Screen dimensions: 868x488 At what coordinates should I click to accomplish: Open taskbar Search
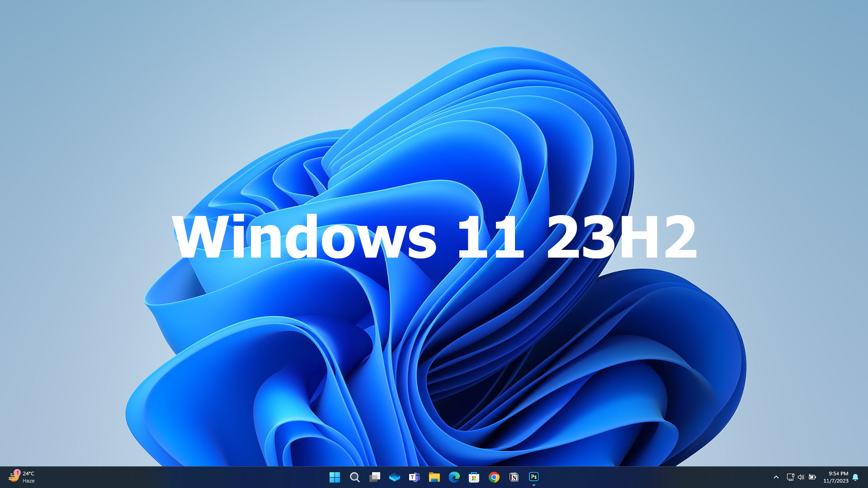(355, 477)
